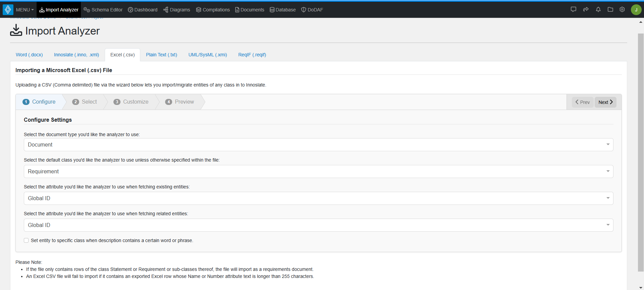
Task: Open the chat comments icon
Action: (x=574, y=9)
